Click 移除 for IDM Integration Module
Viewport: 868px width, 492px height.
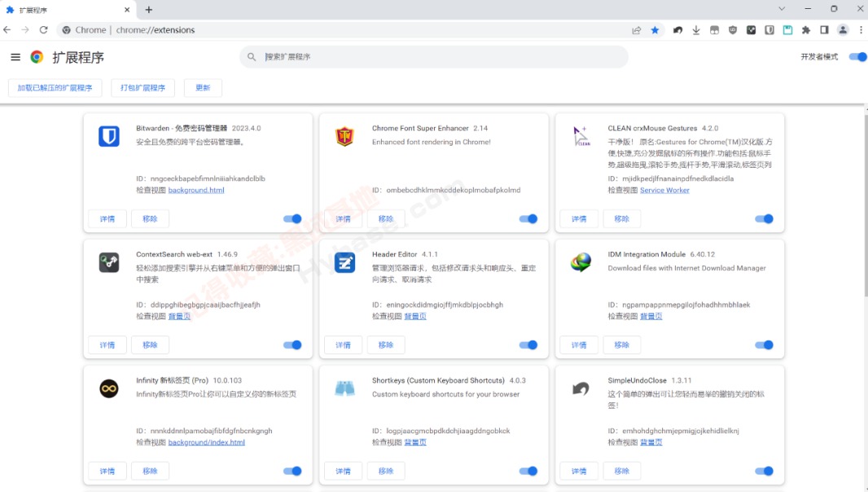pos(621,345)
